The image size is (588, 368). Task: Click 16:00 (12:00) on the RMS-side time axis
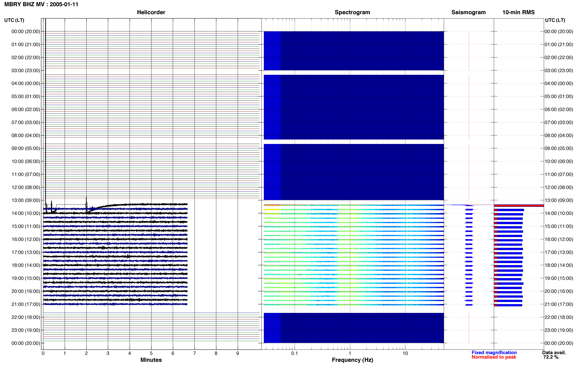pyautogui.click(x=559, y=240)
